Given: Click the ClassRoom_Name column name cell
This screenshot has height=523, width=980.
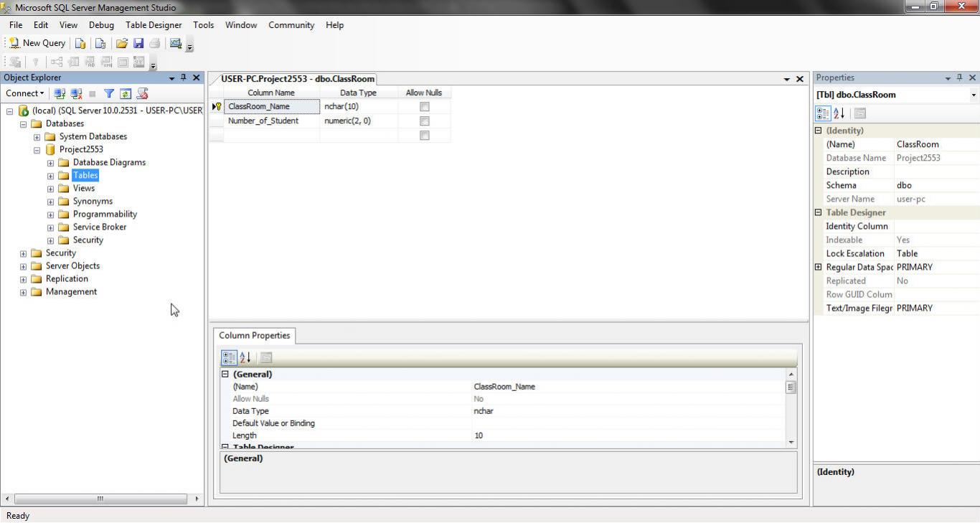Looking at the screenshot, I should point(271,106).
